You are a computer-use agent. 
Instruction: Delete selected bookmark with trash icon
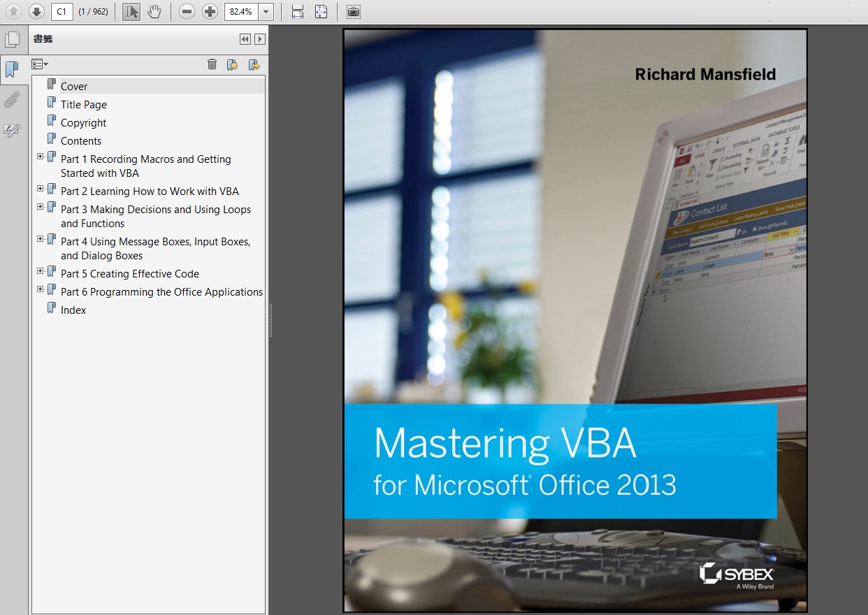pos(212,64)
